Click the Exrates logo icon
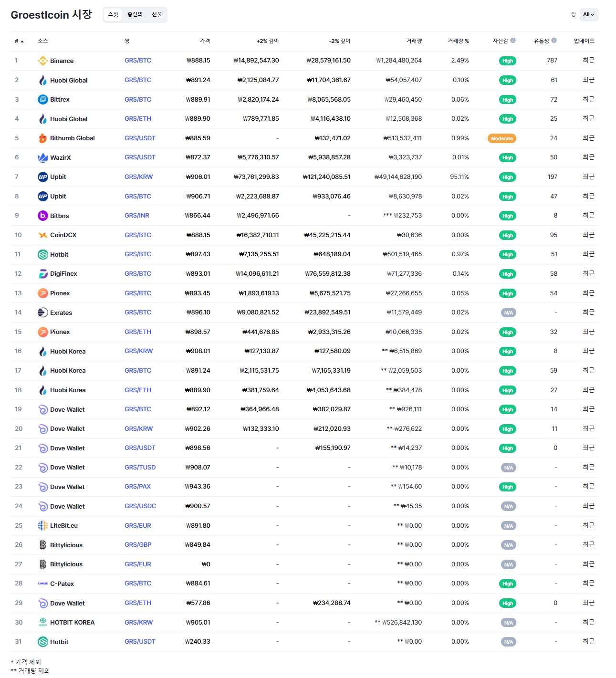This screenshot has width=616, height=678. (42, 313)
